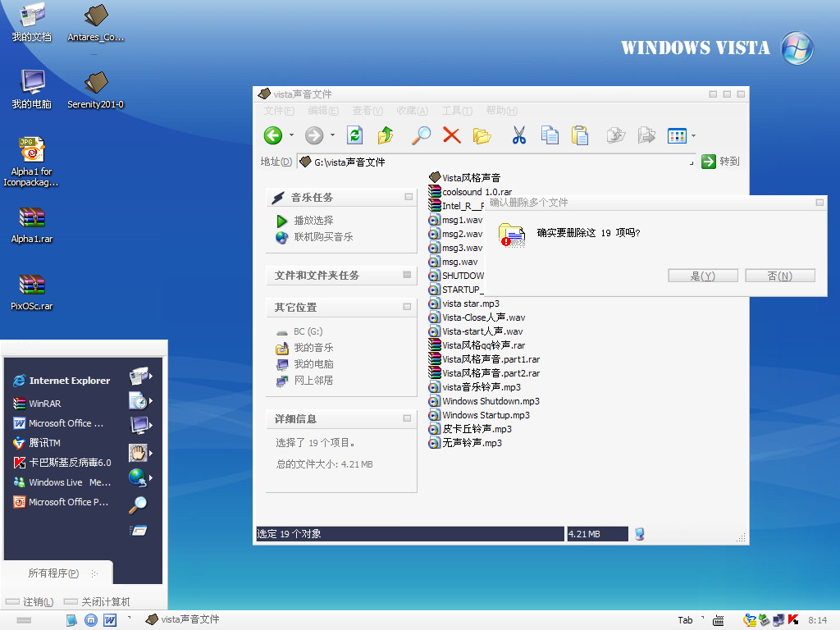Select Vista风格qq铃声.rar file
This screenshot has width=840, height=630.
[477, 345]
